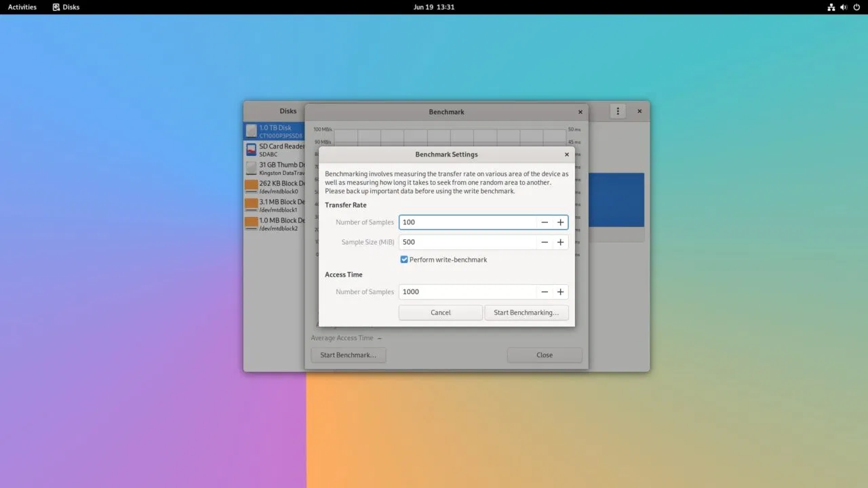Decrease Transfer Rate number of samples
The height and width of the screenshot is (488, 868).
tap(544, 222)
